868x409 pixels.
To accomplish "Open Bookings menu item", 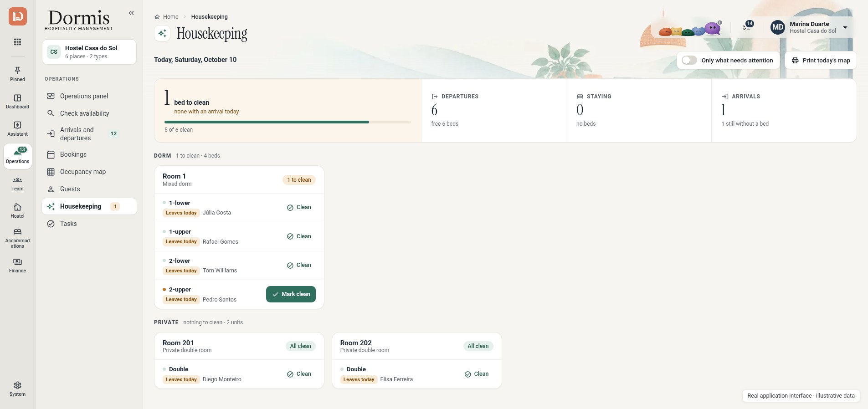I will [x=89, y=154].
